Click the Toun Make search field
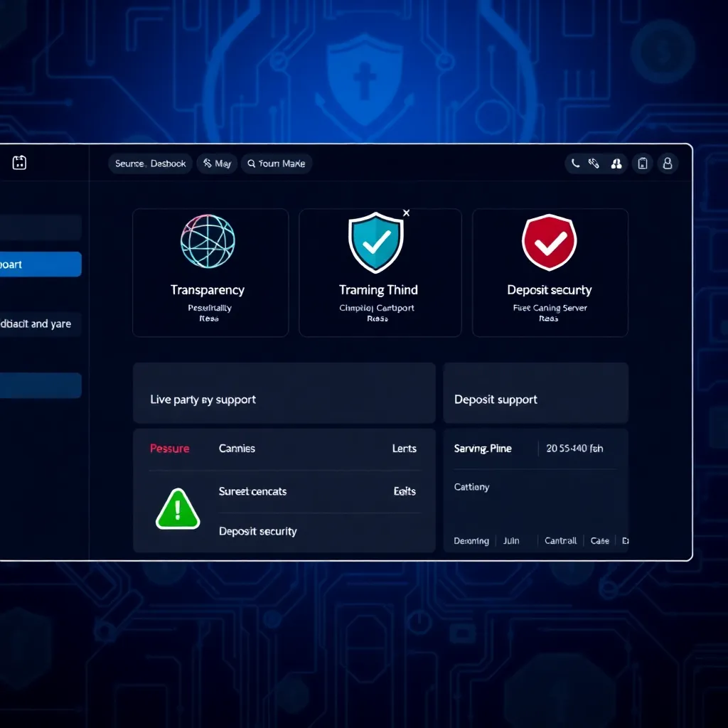This screenshot has width=728, height=728. tap(277, 164)
